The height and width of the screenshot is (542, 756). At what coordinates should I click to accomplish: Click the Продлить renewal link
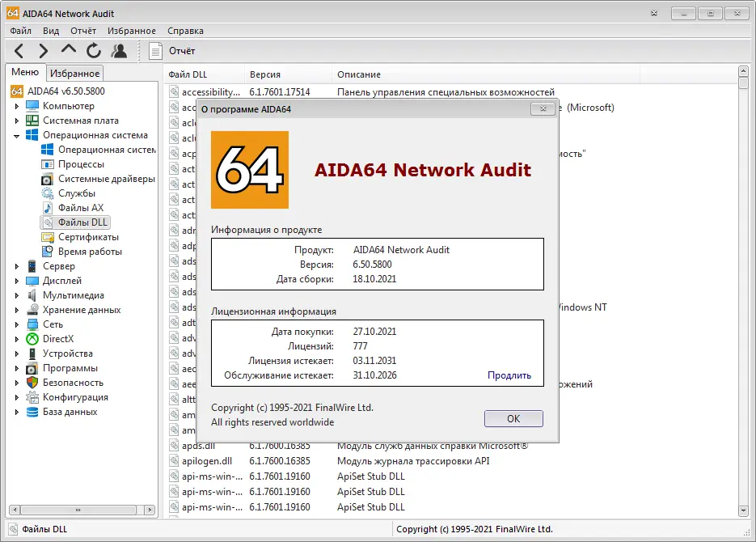click(x=509, y=375)
